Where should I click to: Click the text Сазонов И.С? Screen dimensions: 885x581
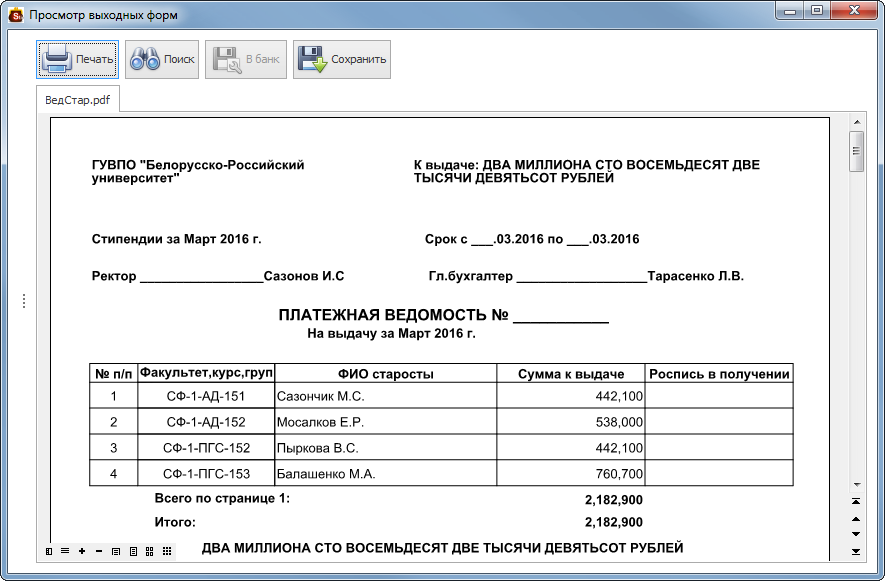tap(304, 276)
